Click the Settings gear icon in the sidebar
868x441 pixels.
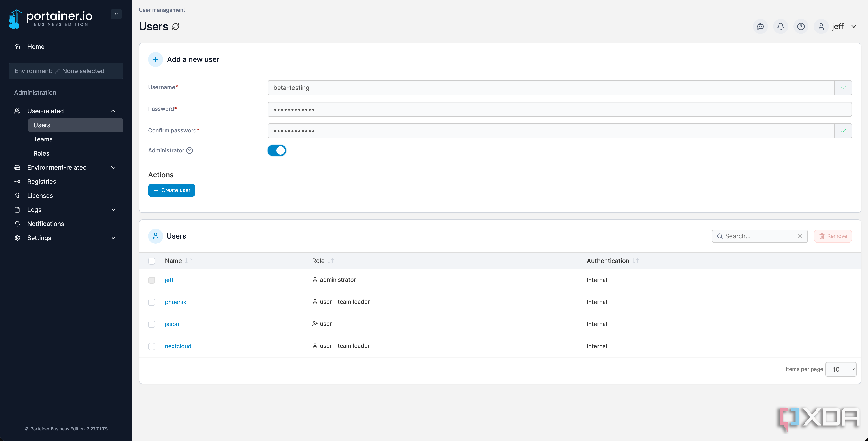(x=17, y=238)
